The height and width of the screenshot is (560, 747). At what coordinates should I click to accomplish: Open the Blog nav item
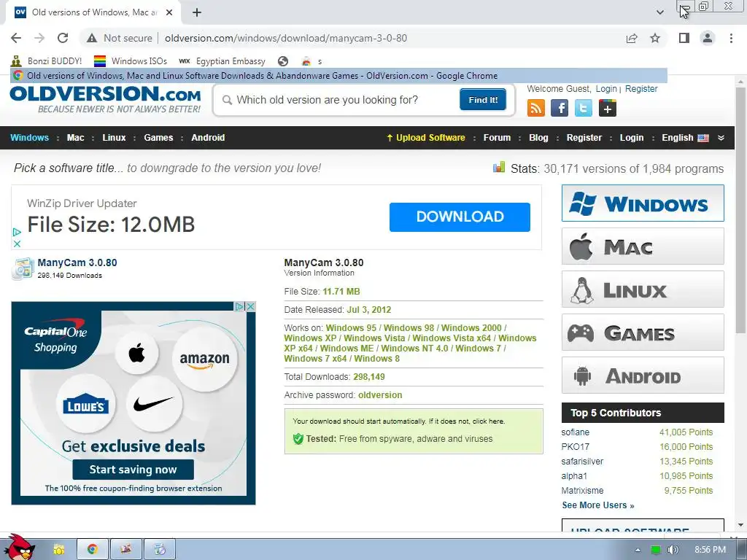(x=538, y=138)
